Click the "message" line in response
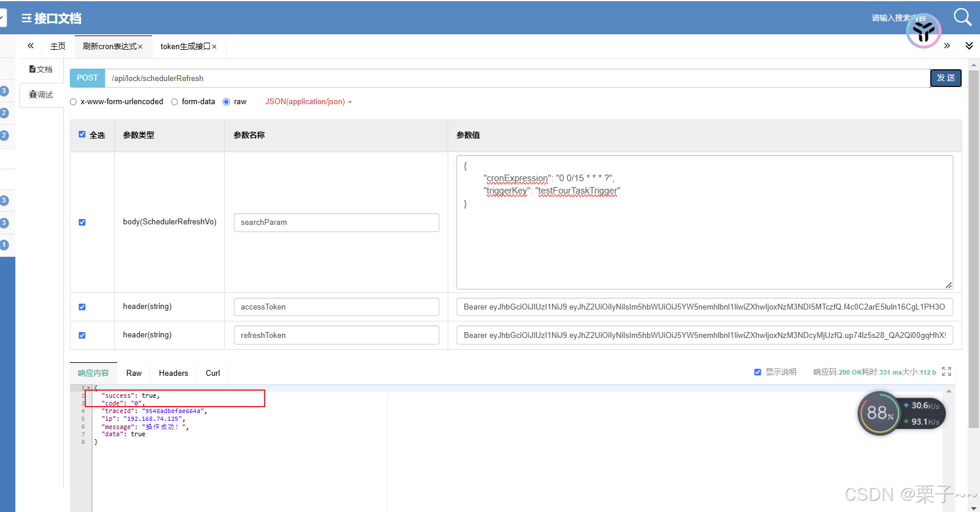Image resolution: width=980 pixels, height=512 pixels. pyautogui.click(x=145, y=426)
